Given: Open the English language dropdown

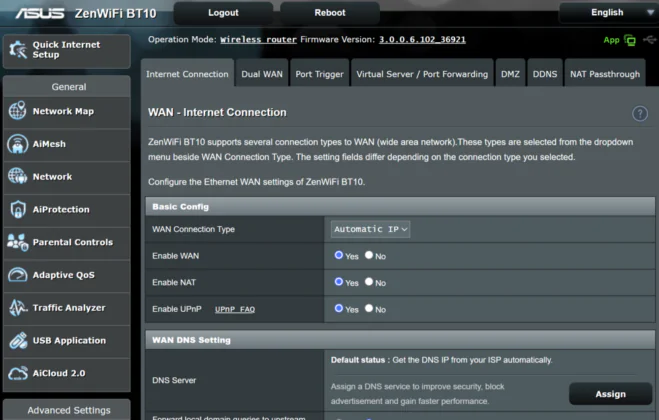Looking at the screenshot, I should (608, 13).
